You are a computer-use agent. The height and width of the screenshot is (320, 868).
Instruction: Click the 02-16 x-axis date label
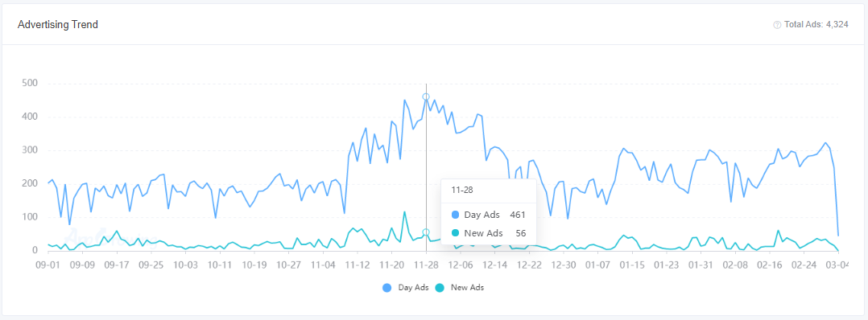(769, 265)
